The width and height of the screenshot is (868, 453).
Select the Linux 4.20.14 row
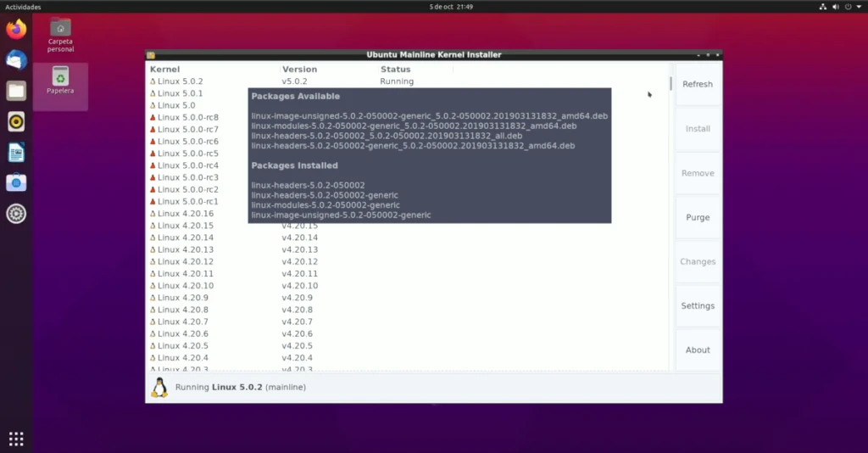click(408, 238)
